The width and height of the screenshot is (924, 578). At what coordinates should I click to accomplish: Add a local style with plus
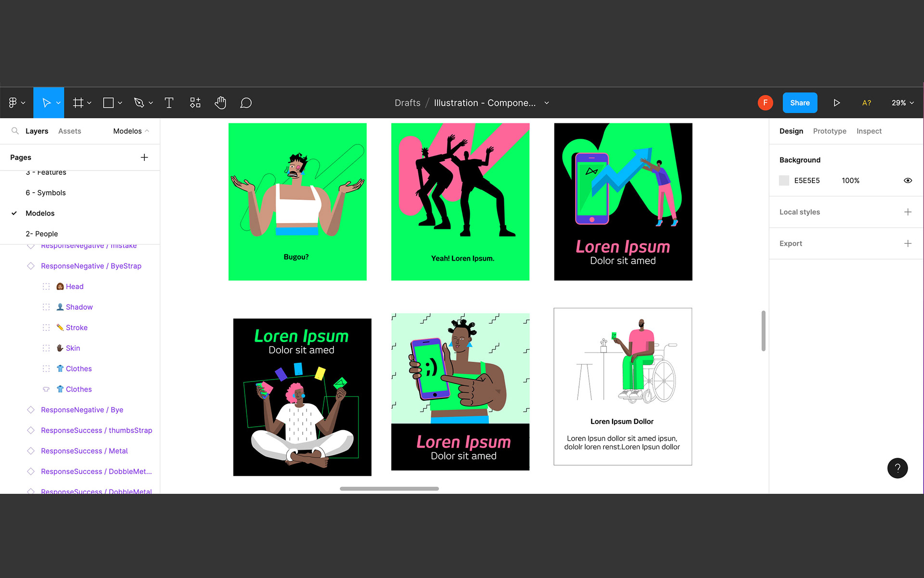coord(908,212)
